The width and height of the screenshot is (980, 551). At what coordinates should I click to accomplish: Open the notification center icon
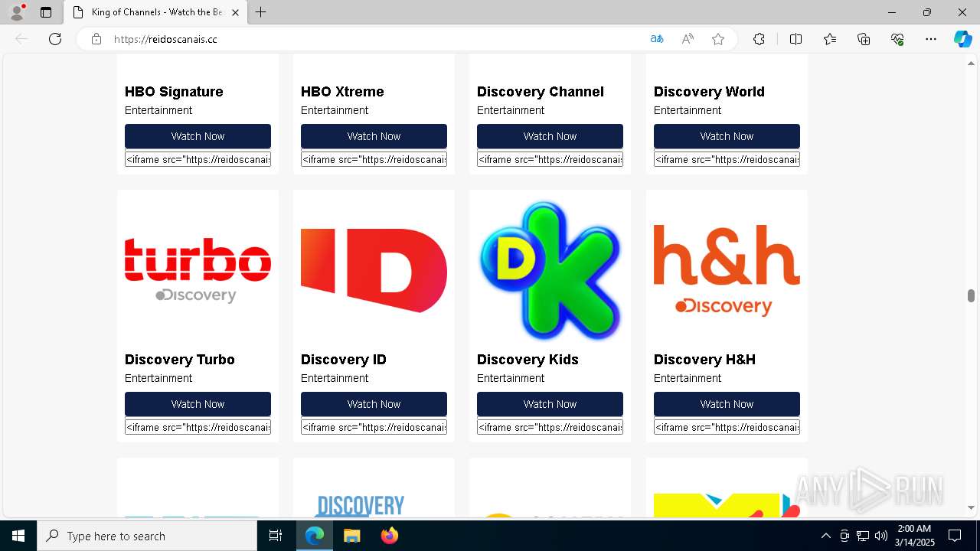[x=955, y=536]
